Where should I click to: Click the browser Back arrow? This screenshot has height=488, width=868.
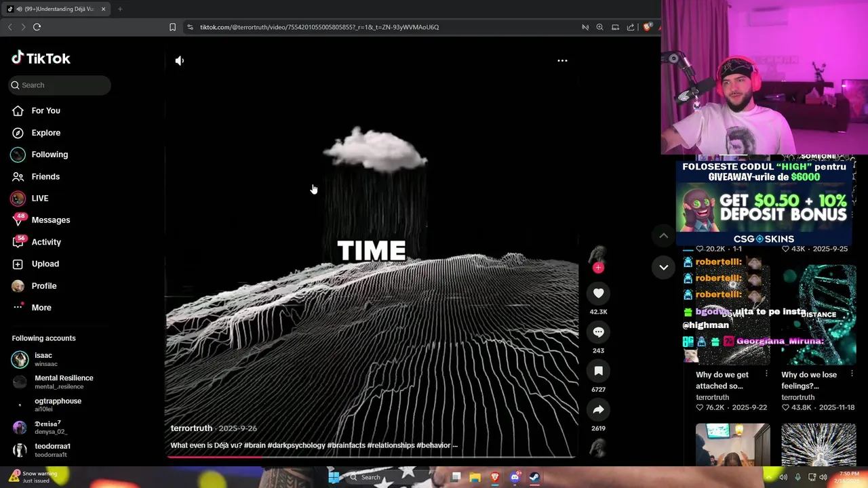(9, 27)
